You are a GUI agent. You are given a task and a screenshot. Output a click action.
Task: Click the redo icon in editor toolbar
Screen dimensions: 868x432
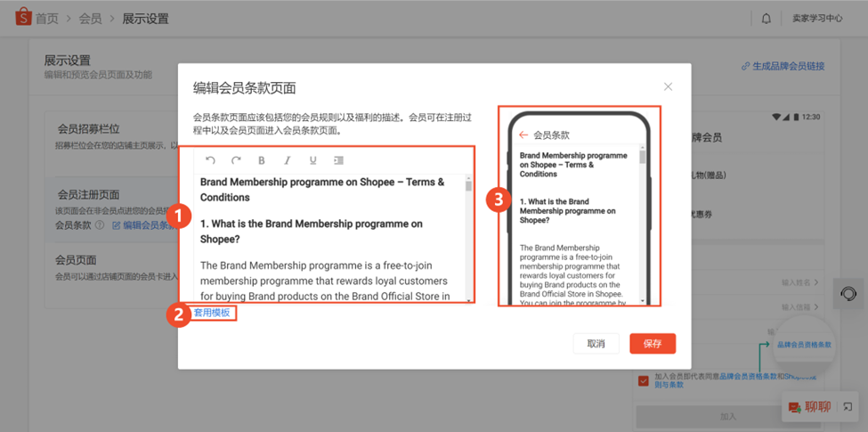pos(237,160)
